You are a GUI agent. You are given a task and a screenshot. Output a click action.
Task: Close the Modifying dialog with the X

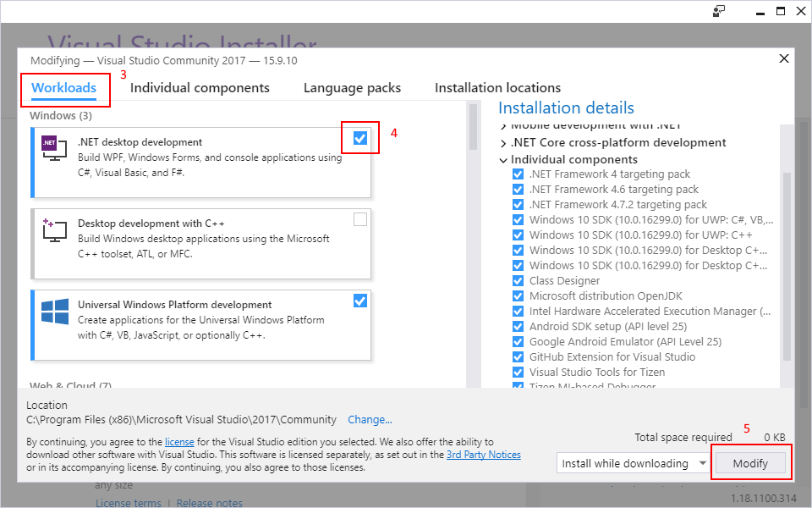coord(784,58)
